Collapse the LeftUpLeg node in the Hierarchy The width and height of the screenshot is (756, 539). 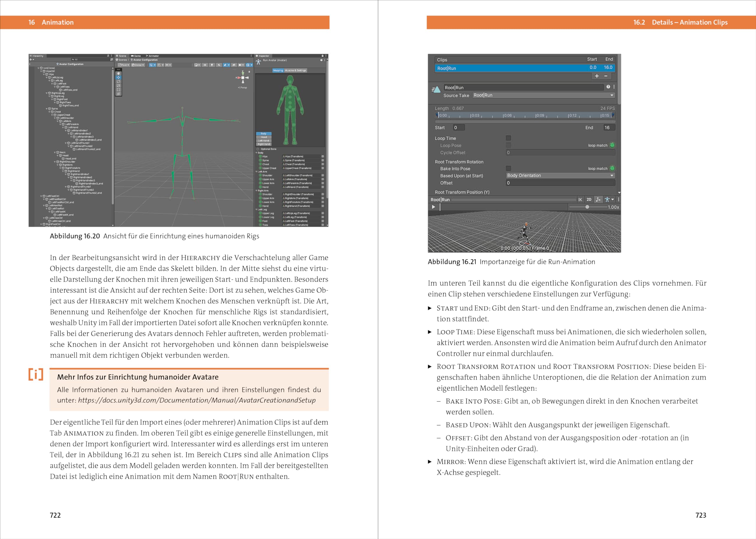point(47,77)
